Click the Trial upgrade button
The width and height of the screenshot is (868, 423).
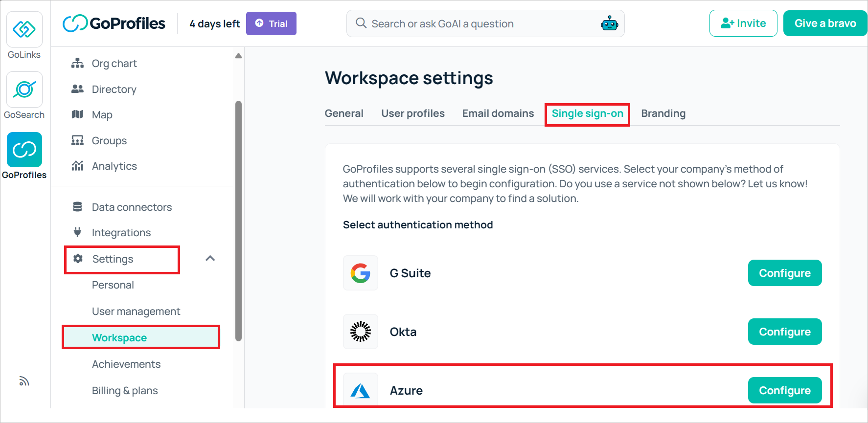click(x=271, y=23)
